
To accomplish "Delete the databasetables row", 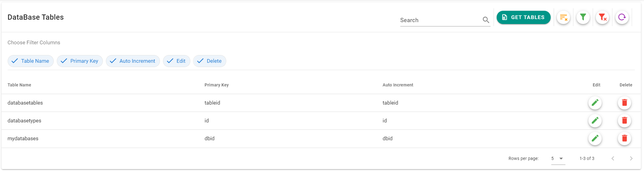I will tap(624, 103).
